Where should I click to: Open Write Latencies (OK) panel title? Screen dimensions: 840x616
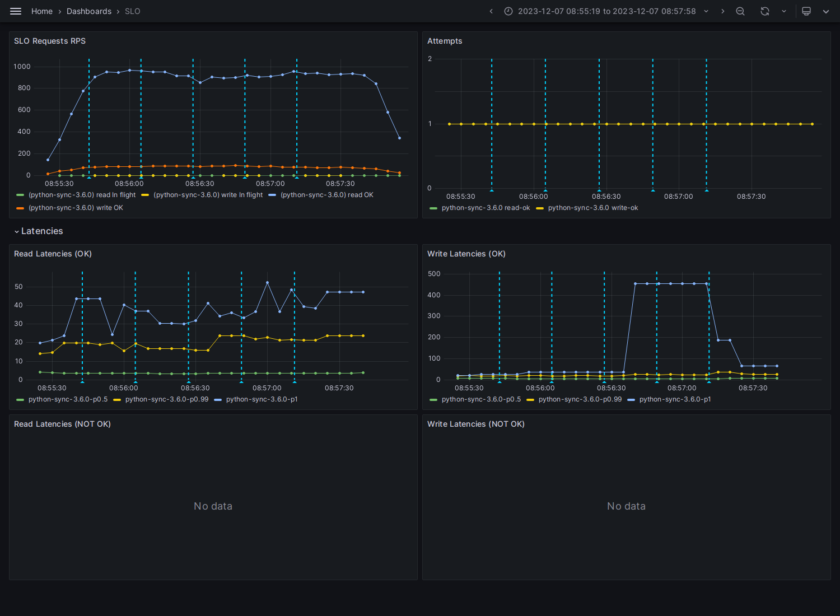(466, 254)
